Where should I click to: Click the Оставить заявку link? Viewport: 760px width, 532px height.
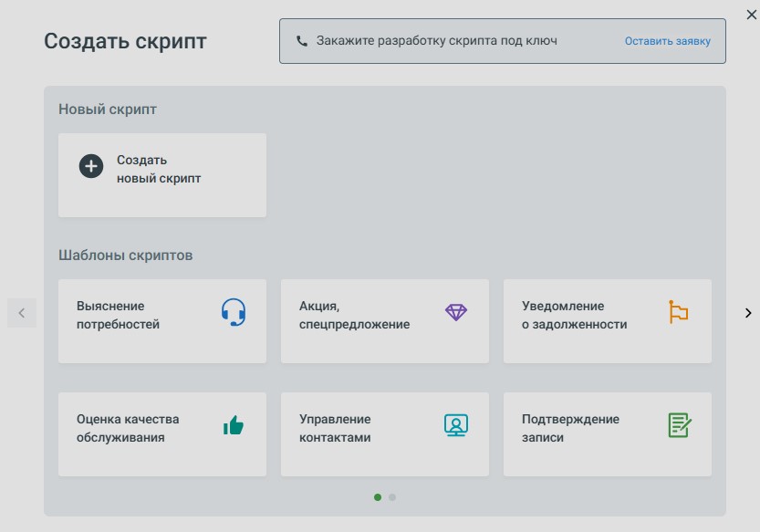(668, 40)
